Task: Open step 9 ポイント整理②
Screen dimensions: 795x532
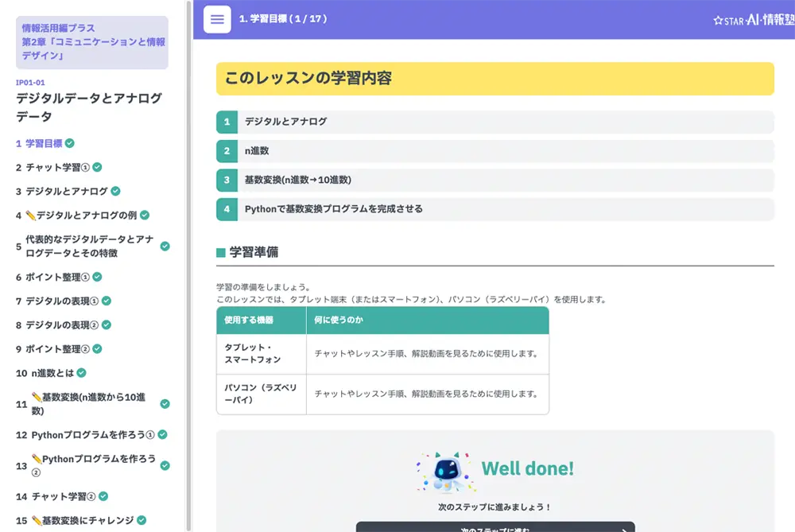Action: [59, 349]
